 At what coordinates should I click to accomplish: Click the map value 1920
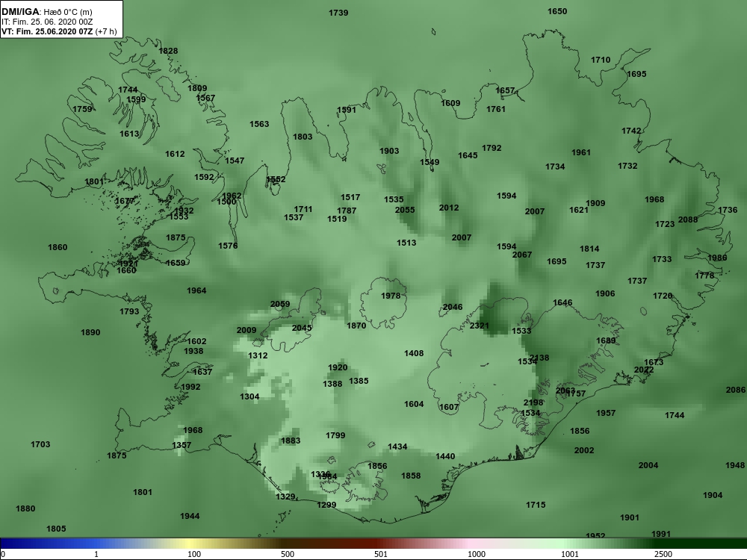(338, 367)
